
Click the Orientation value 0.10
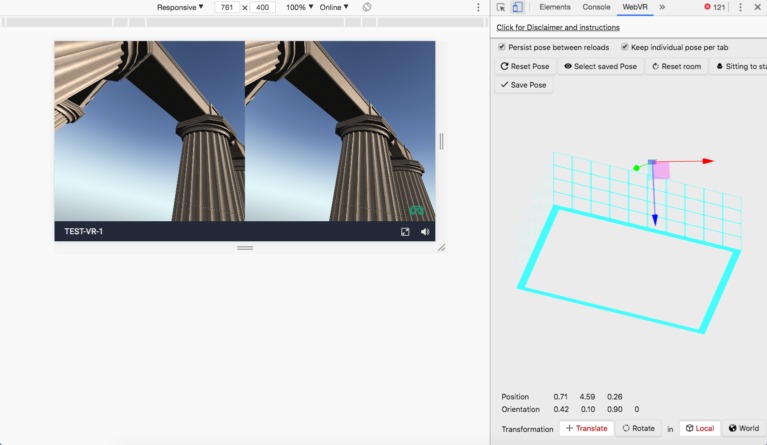click(588, 409)
